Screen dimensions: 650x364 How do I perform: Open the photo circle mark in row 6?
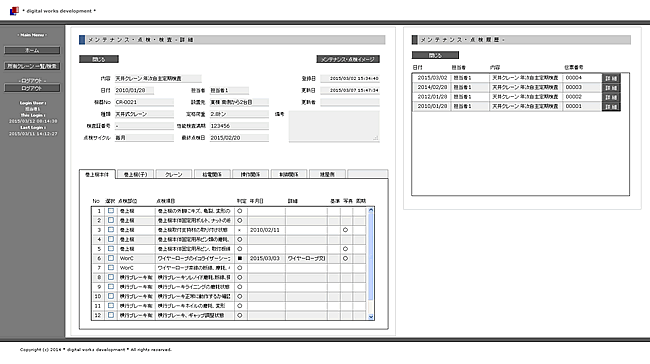tap(345, 258)
